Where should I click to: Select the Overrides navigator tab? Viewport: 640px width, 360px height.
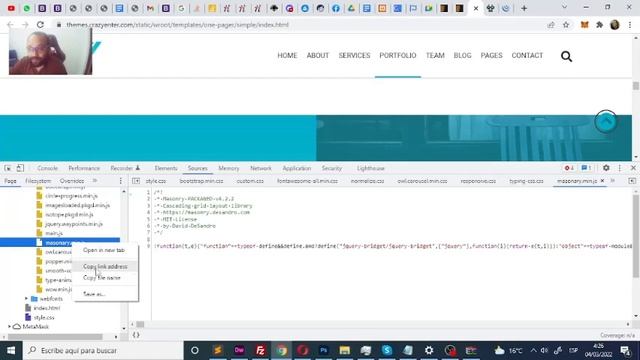click(x=72, y=181)
